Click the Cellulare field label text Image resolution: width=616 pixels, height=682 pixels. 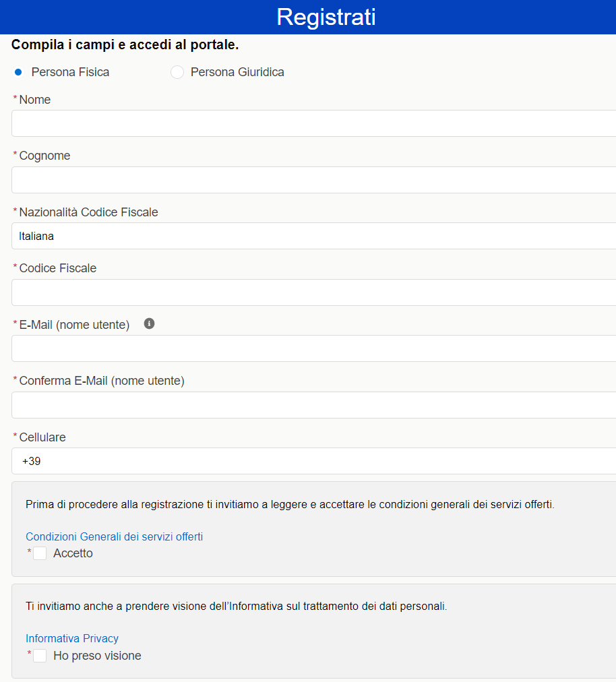[x=42, y=437]
